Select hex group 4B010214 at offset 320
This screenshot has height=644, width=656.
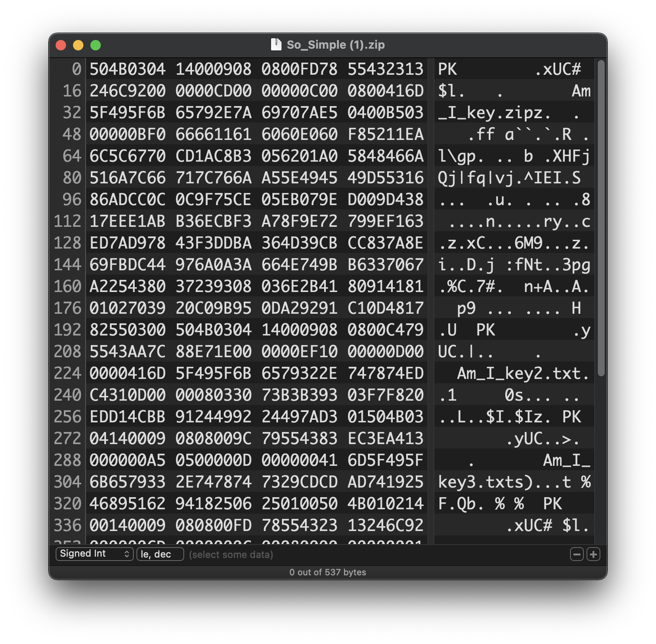385,504
